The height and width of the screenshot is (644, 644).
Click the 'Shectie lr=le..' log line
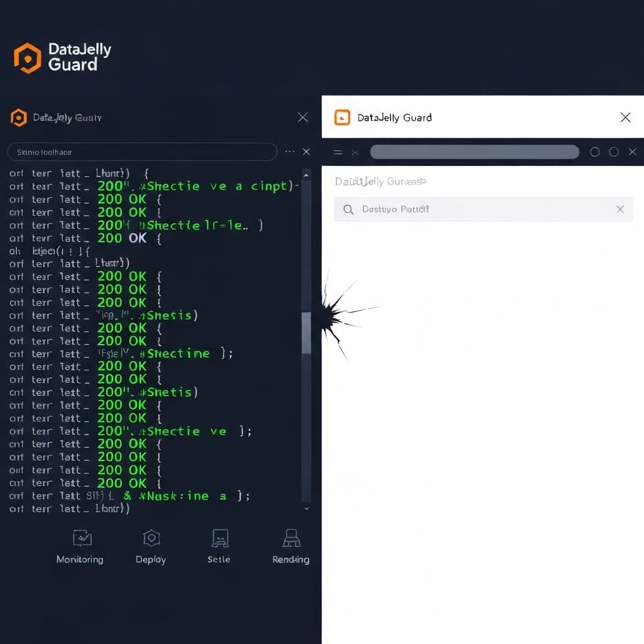tap(136, 226)
